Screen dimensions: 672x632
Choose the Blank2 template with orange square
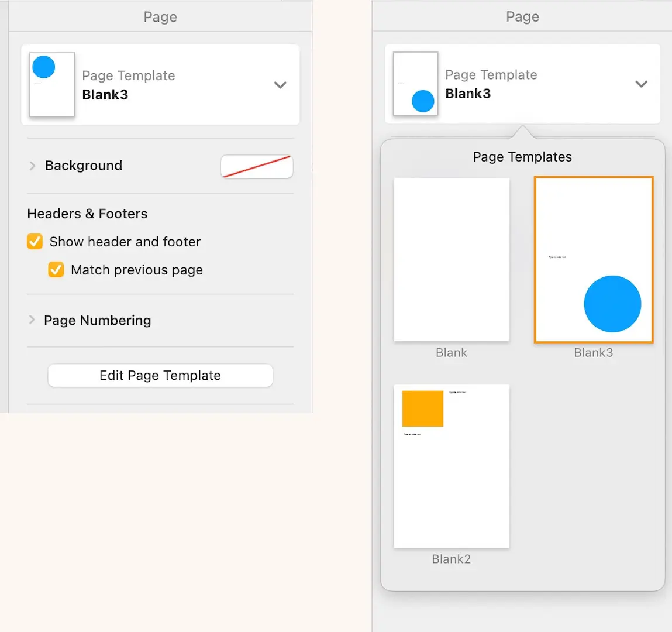(x=452, y=466)
